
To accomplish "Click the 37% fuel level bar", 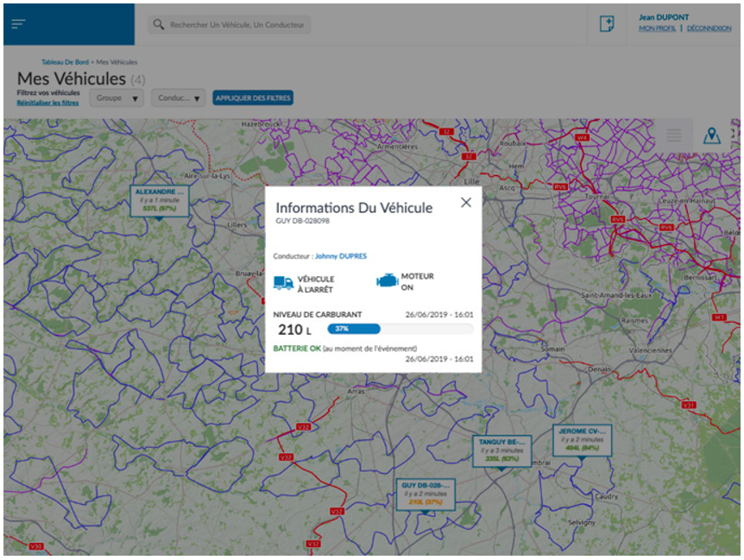I will click(x=354, y=329).
